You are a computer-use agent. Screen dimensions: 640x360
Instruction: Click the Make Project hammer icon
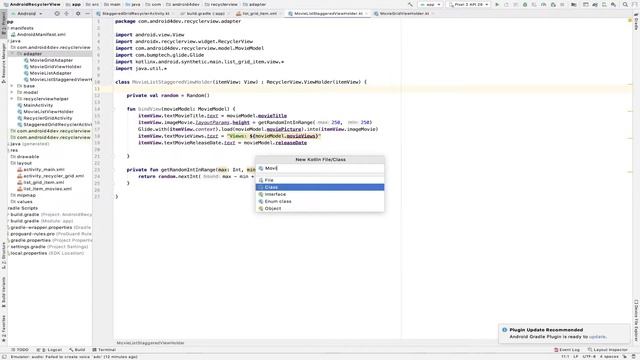pos(410,4)
